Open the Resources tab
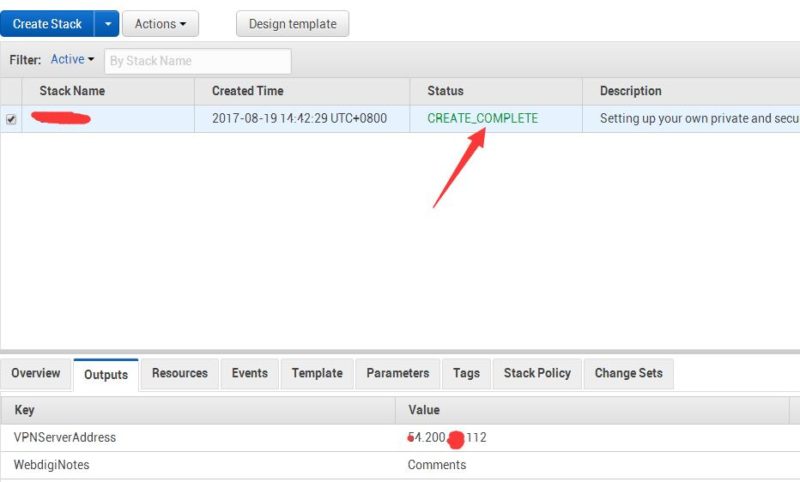The height and width of the screenshot is (482, 800). [x=180, y=373]
